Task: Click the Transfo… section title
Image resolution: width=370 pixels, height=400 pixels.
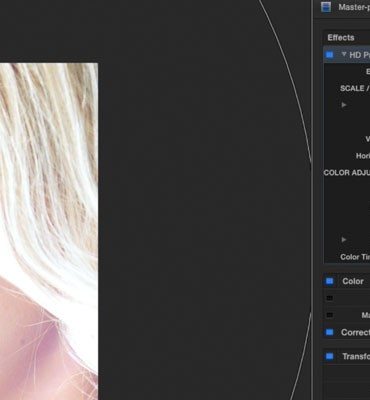Action: (356, 357)
